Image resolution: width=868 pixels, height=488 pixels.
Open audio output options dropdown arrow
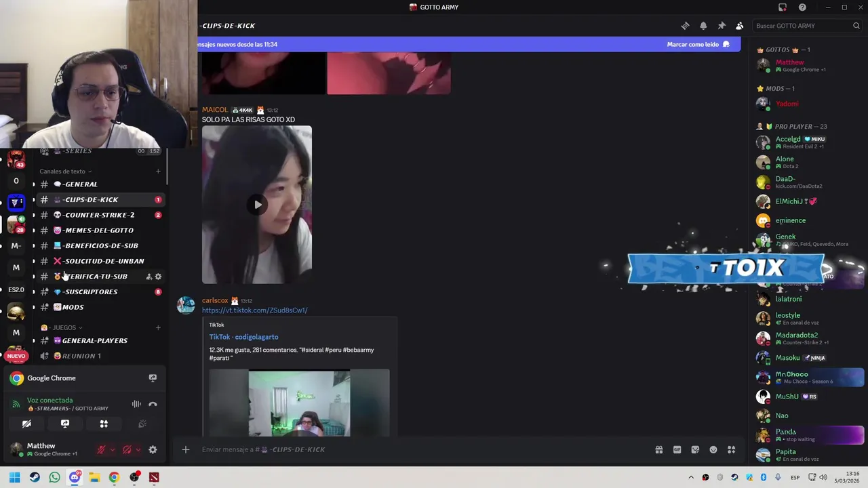point(138,449)
